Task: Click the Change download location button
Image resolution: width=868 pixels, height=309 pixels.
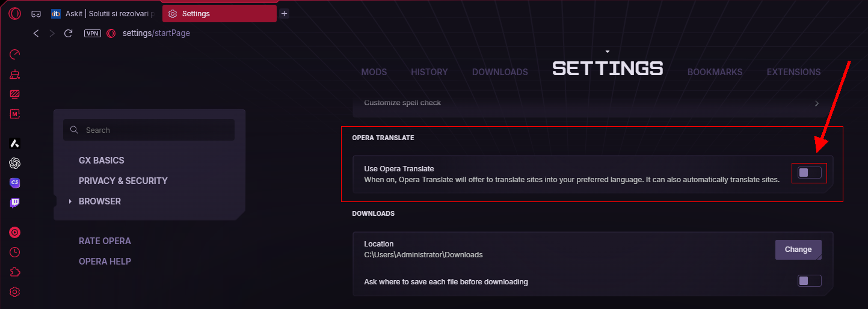Action: point(798,249)
